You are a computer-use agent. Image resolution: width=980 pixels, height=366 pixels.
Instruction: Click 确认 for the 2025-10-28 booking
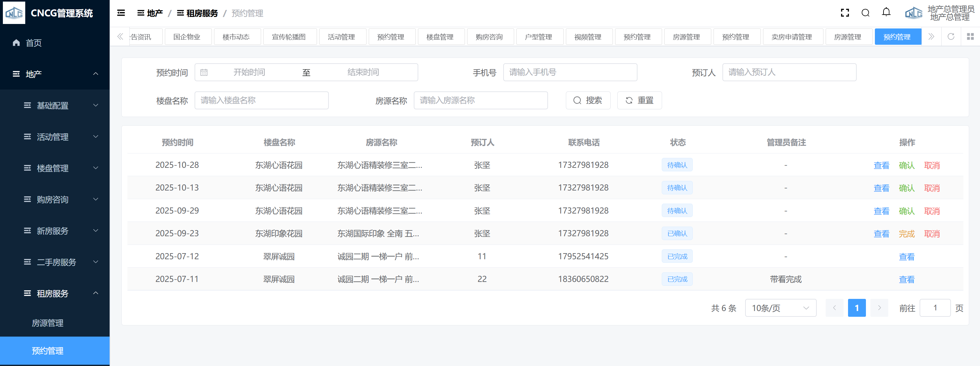point(906,165)
